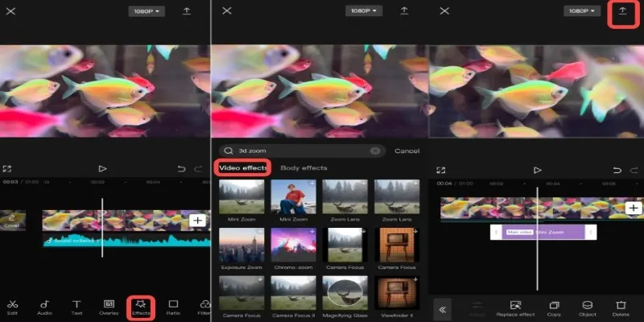Open the Edit scissors tool
The image size is (644, 322).
tap(12, 308)
